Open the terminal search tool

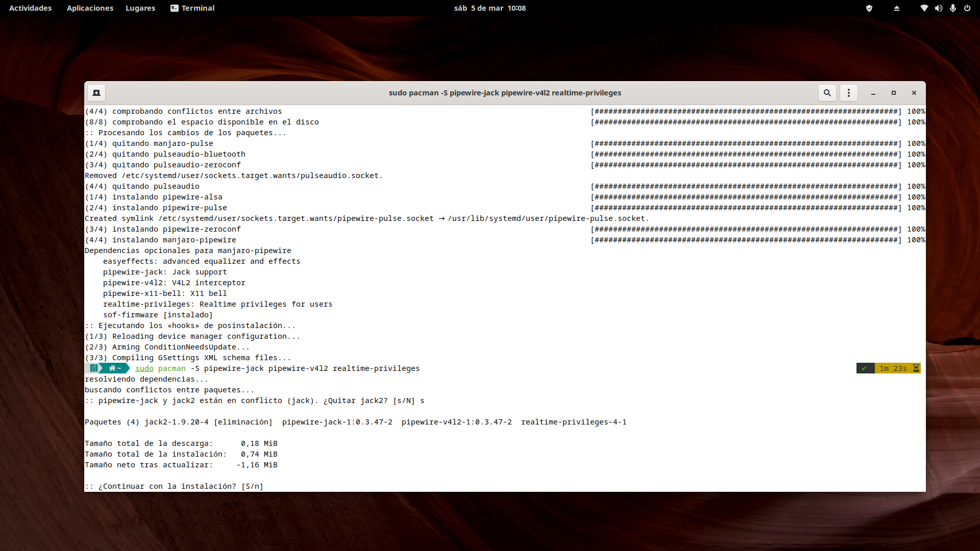pyautogui.click(x=827, y=93)
